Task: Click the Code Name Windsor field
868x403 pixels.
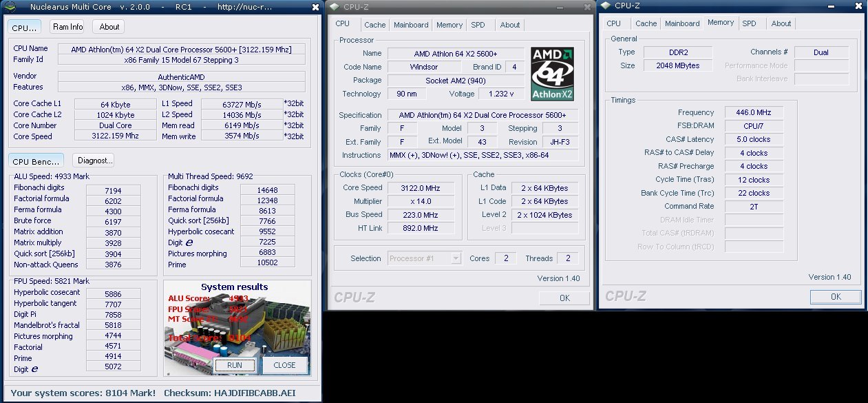Action: tap(423, 67)
